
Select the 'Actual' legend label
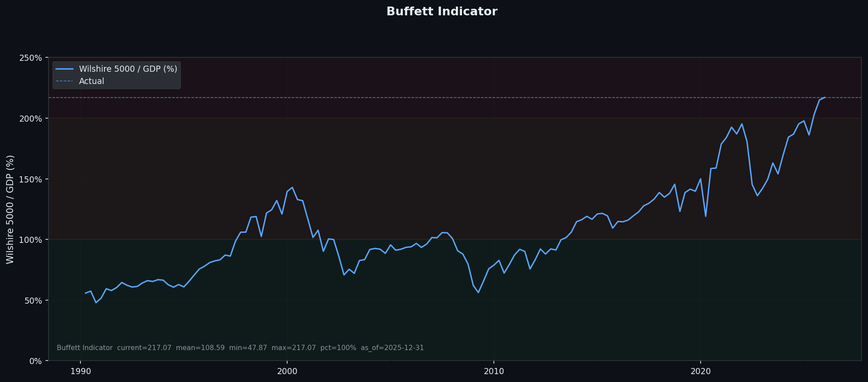(x=91, y=81)
